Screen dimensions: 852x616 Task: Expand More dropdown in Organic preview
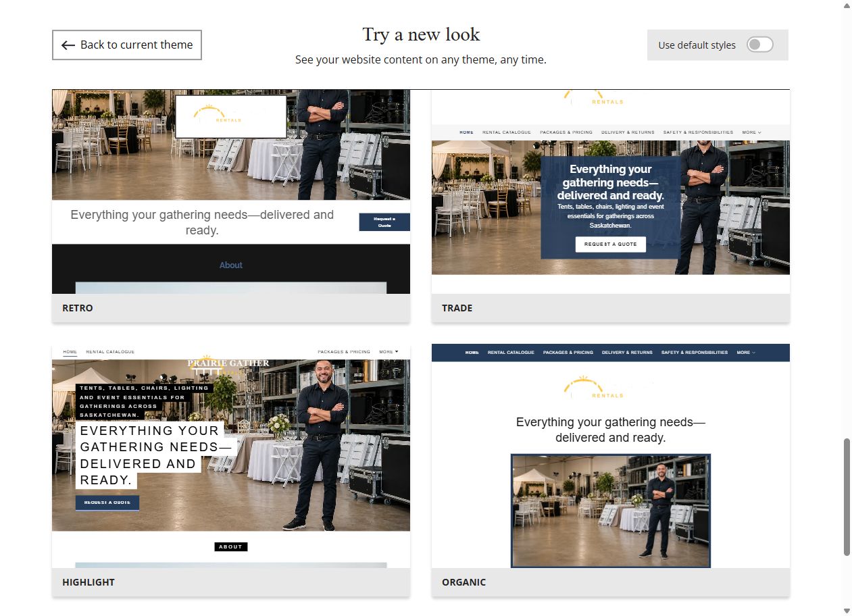pos(746,353)
